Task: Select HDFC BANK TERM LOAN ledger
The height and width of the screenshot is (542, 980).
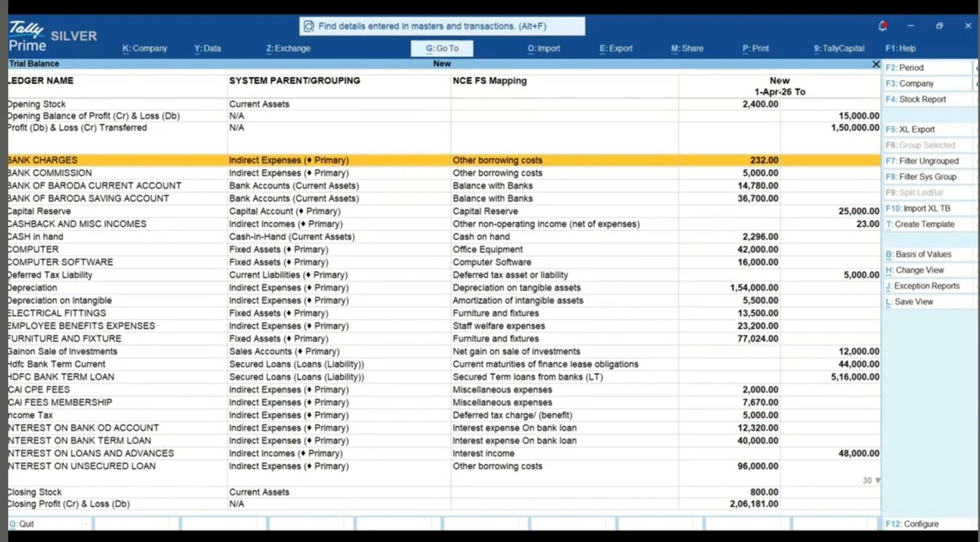Action: pos(60,377)
